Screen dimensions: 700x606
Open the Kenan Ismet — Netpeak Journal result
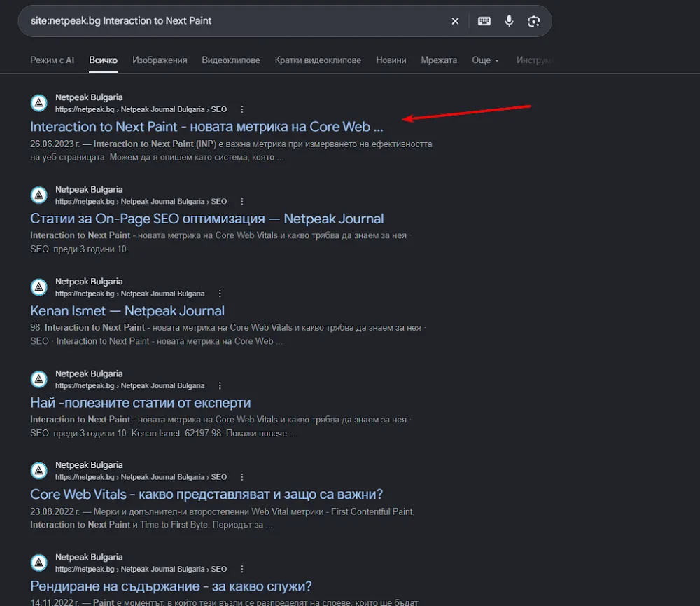[x=127, y=310]
